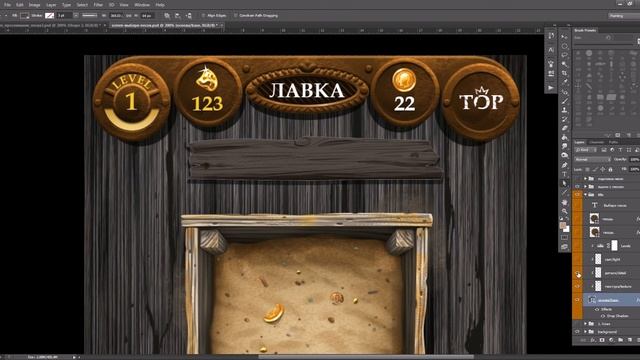Select the Brush tool
The image size is (640, 360).
click(565, 101)
